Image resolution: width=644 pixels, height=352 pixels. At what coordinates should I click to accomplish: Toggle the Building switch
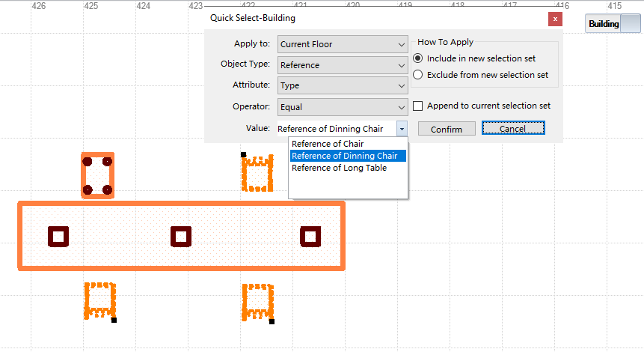(613, 24)
